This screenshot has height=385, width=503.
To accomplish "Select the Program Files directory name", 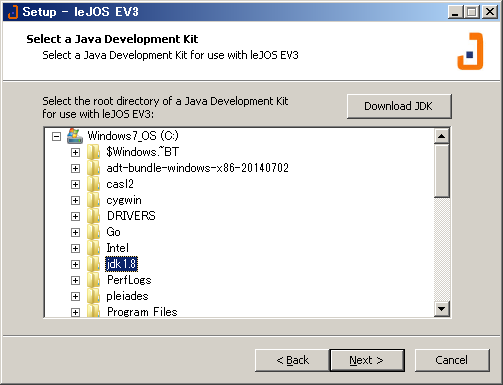I will click(x=142, y=312).
